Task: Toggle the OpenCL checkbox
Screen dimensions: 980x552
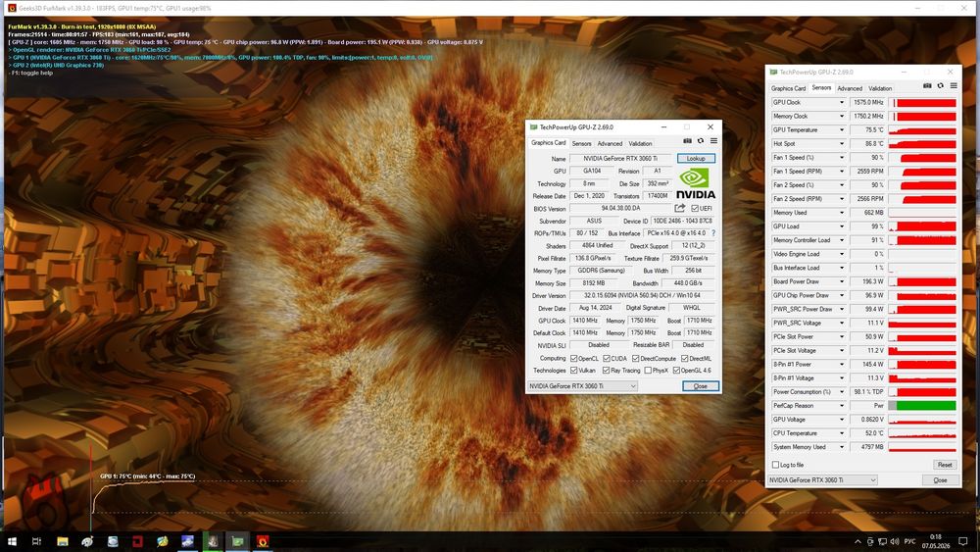Action: click(x=573, y=358)
